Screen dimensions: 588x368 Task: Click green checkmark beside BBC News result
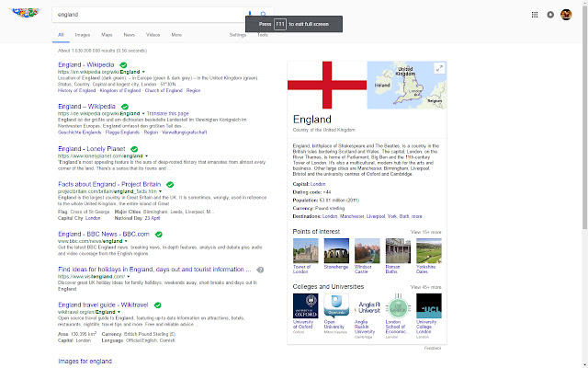(159, 235)
